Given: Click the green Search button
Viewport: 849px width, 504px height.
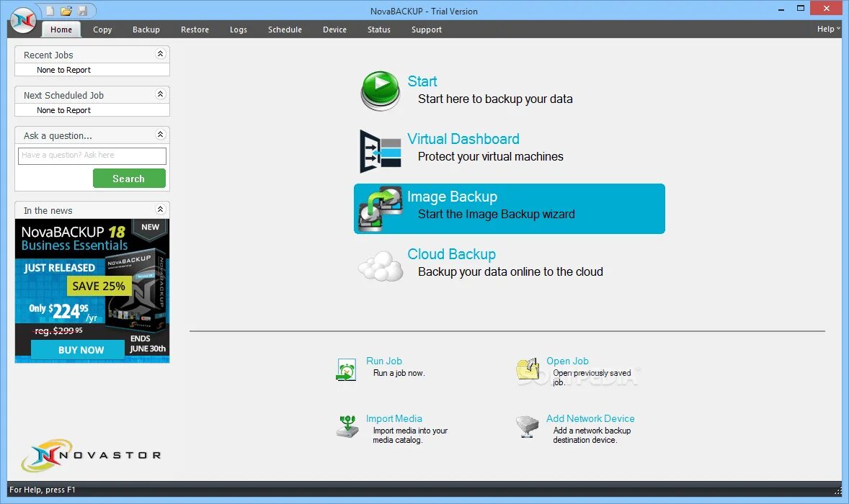Looking at the screenshot, I should click(129, 179).
